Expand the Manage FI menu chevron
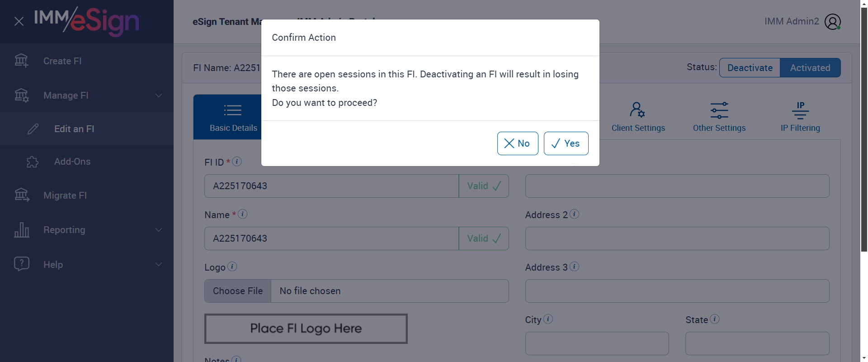The image size is (868, 362). pyautogui.click(x=159, y=95)
